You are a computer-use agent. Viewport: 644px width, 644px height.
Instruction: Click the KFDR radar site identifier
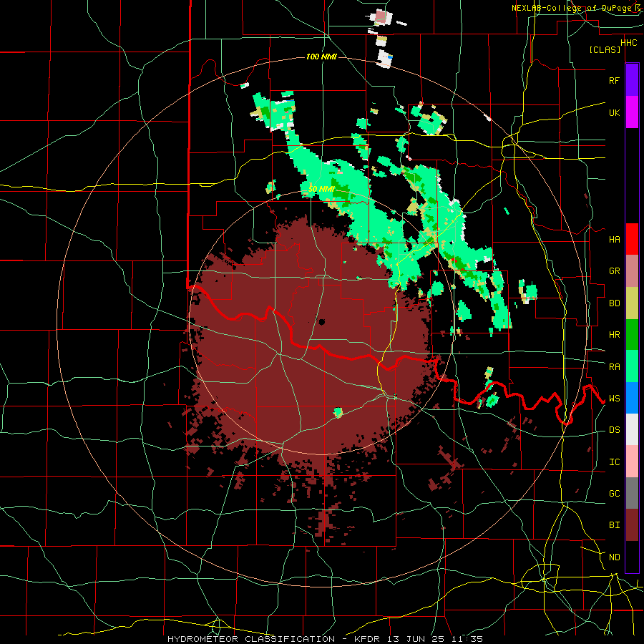click(x=367, y=639)
